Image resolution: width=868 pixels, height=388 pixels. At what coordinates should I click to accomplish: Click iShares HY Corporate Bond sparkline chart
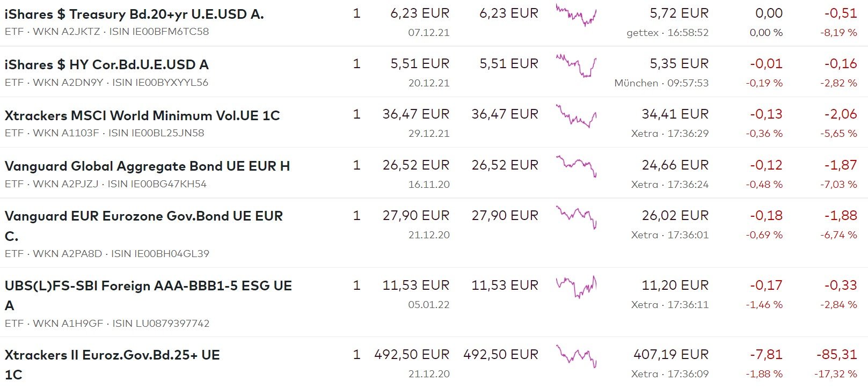(x=576, y=65)
